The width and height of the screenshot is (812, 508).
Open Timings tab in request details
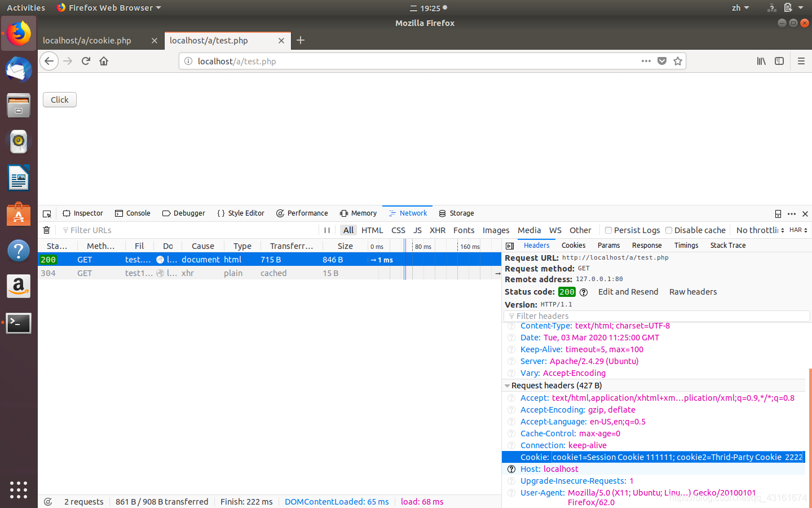click(x=686, y=246)
